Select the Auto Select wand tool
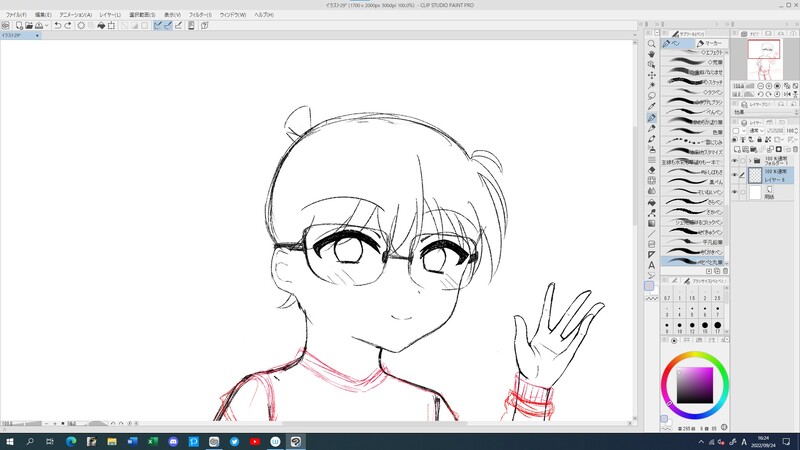This screenshot has height=450, width=800. tap(652, 85)
